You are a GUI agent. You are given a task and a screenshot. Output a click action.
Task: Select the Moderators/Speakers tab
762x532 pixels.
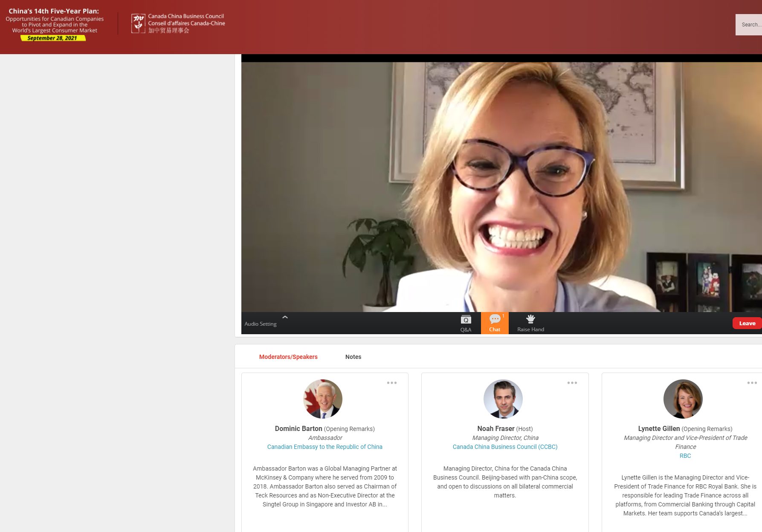point(288,357)
